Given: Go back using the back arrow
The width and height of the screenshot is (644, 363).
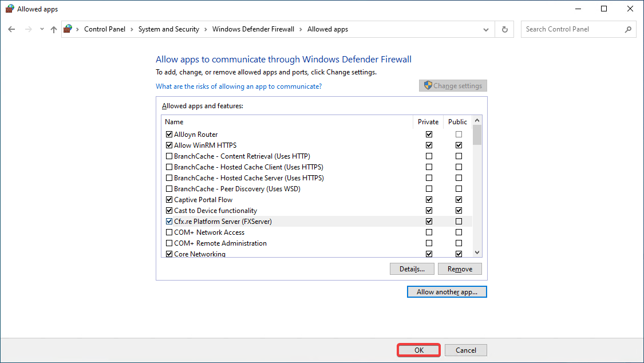Looking at the screenshot, I should click(x=11, y=29).
